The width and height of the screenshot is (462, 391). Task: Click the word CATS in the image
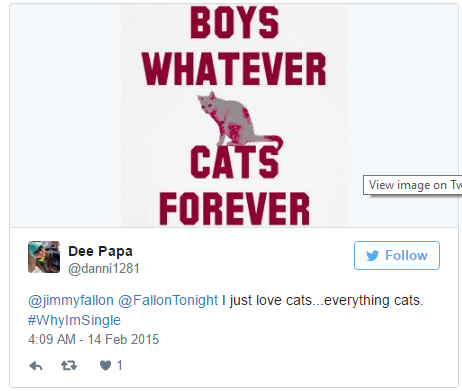234,162
